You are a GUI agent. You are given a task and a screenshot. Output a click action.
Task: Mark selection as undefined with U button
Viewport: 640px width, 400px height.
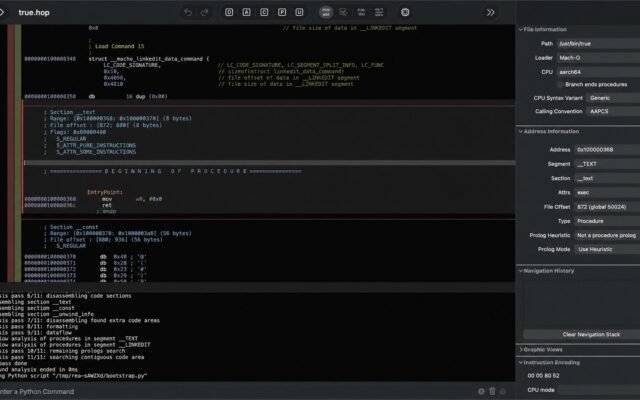(x=299, y=12)
